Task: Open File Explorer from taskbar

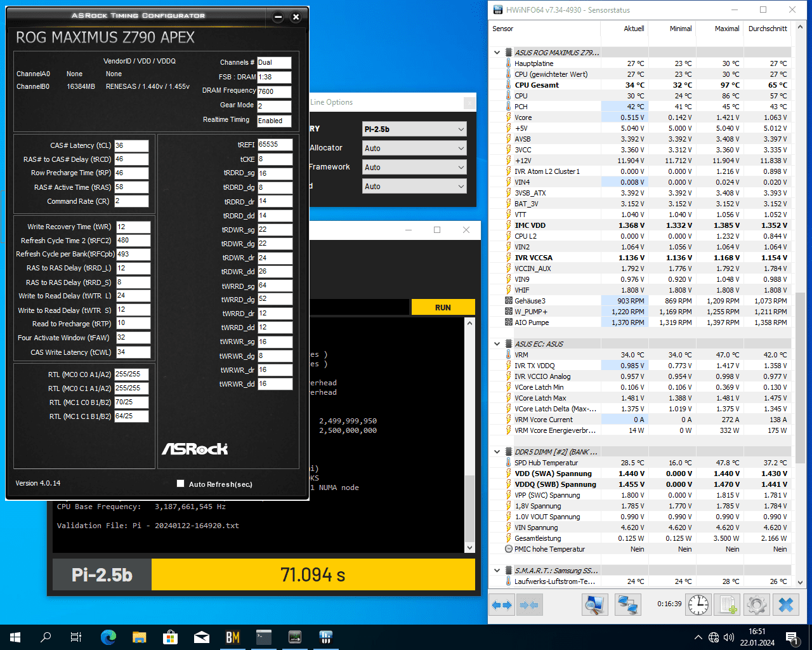Action: 140,637
